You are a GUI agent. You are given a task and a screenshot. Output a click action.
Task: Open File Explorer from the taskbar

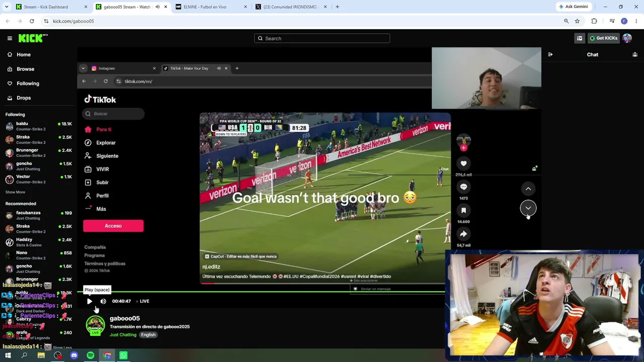[x=41, y=355]
